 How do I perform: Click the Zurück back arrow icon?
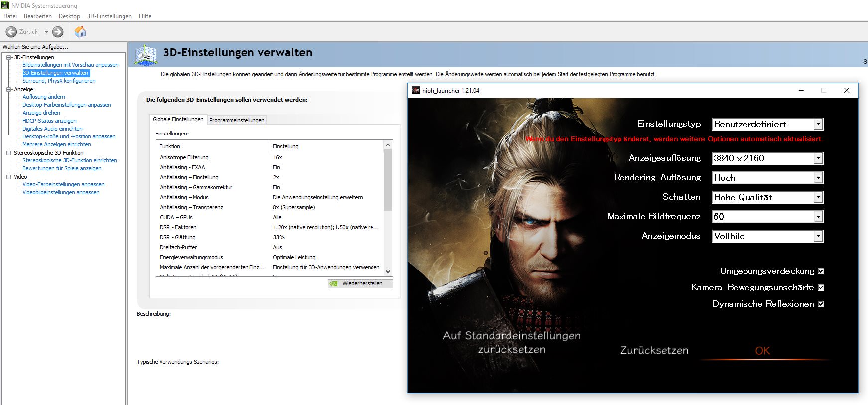11,32
